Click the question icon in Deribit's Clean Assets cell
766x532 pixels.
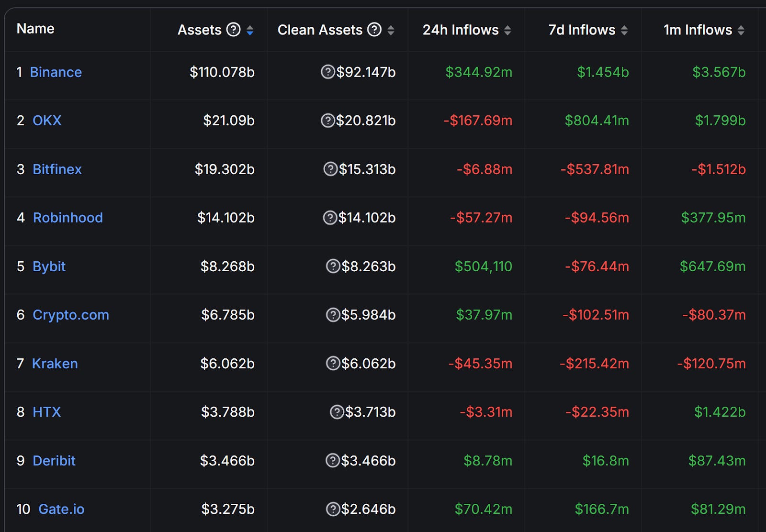(x=333, y=461)
